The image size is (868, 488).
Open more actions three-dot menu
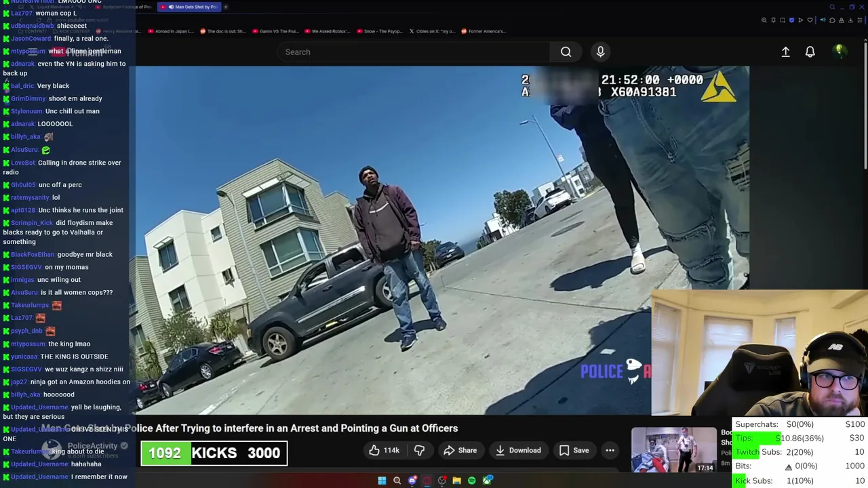point(610,450)
